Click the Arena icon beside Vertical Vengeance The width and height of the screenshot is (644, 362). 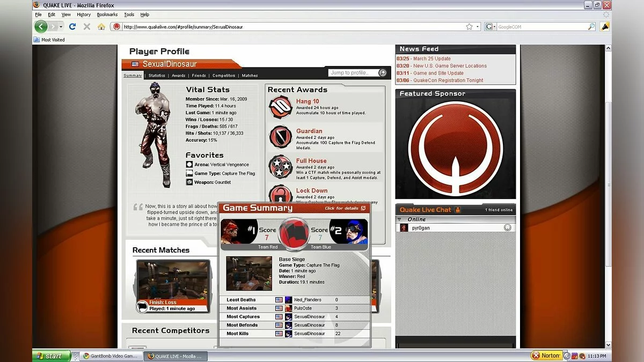click(x=189, y=164)
